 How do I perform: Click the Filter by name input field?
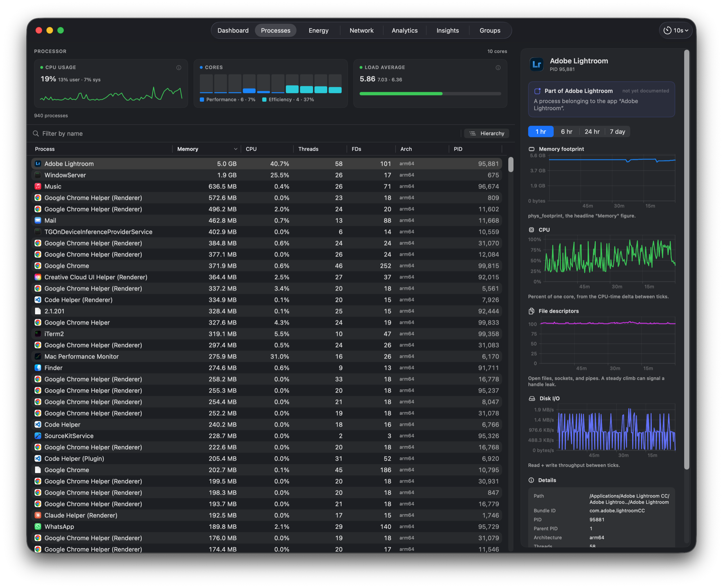click(x=249, y=134)
